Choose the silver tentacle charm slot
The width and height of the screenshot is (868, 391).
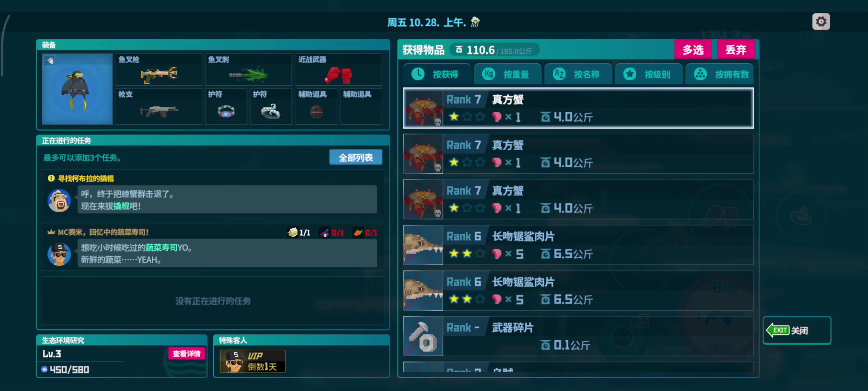271,107
